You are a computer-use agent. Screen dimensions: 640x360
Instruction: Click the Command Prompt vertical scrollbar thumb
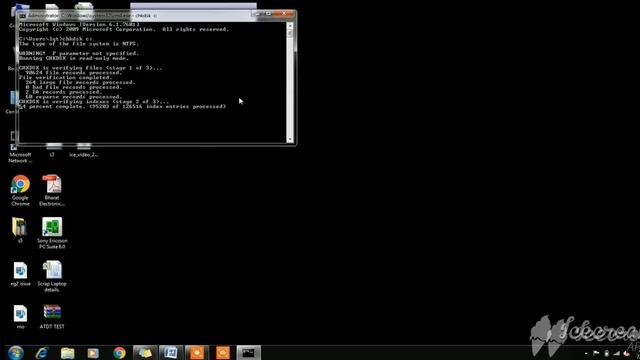click(x=290, y=34)
